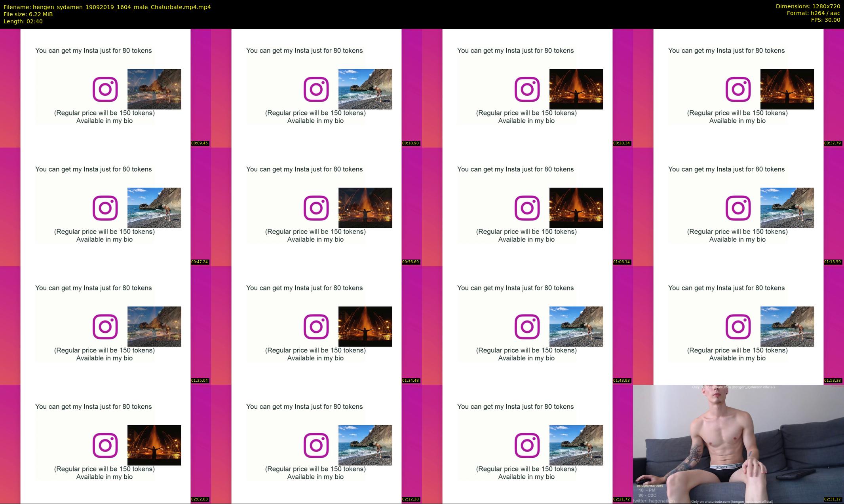This screenshot has width=844, height=504.
Task: Select the 'File size: 6.22 MiB' text
Action: tap(28, 14)
